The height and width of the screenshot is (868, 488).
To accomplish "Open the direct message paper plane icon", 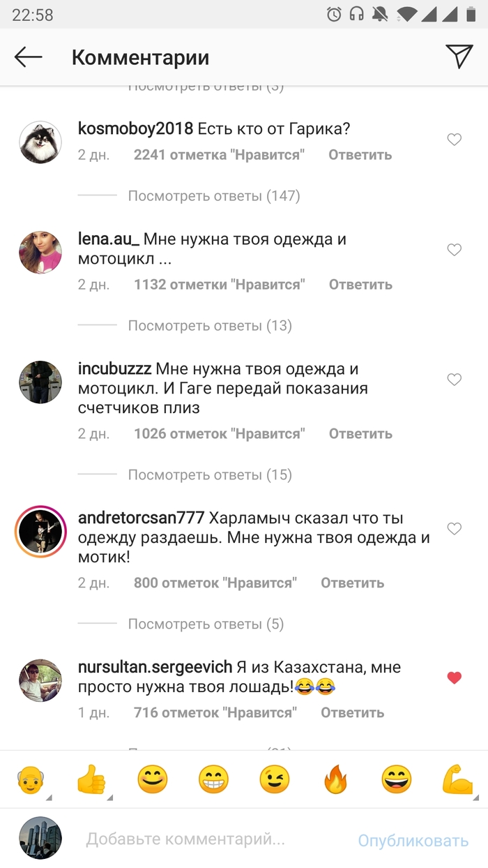I will [459, 57].
